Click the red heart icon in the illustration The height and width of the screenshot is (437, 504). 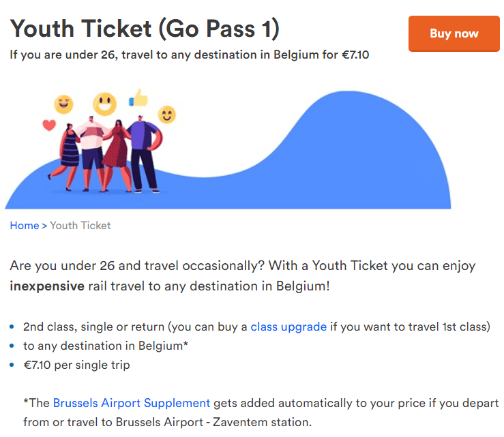point(48,125)
